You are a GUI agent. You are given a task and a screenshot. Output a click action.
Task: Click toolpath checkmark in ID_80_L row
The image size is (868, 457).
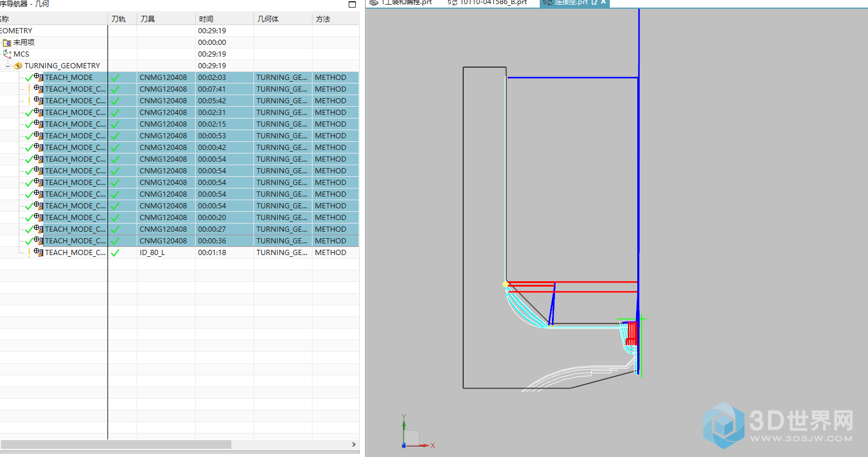[x=115, y=253]
